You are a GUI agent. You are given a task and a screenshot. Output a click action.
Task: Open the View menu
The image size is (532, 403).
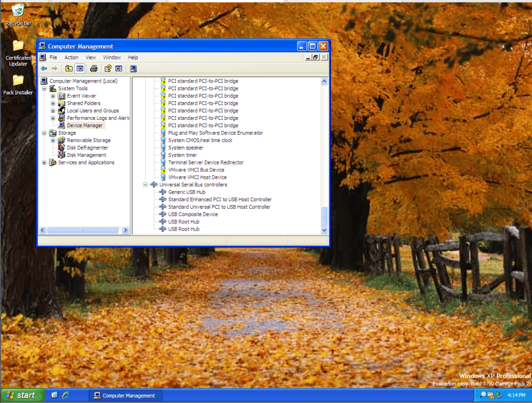(x=90, y=57)
